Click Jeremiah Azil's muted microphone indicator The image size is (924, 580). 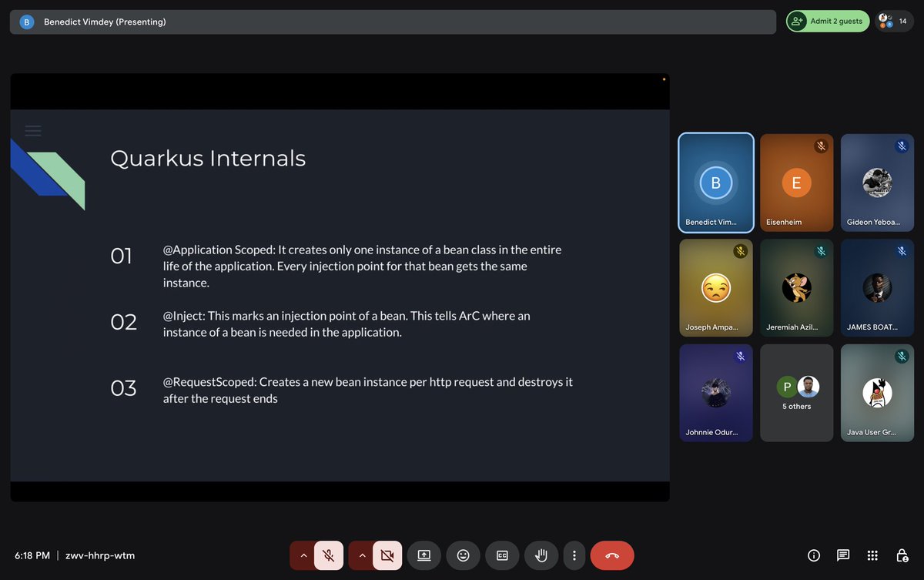[x=821, y=251]
